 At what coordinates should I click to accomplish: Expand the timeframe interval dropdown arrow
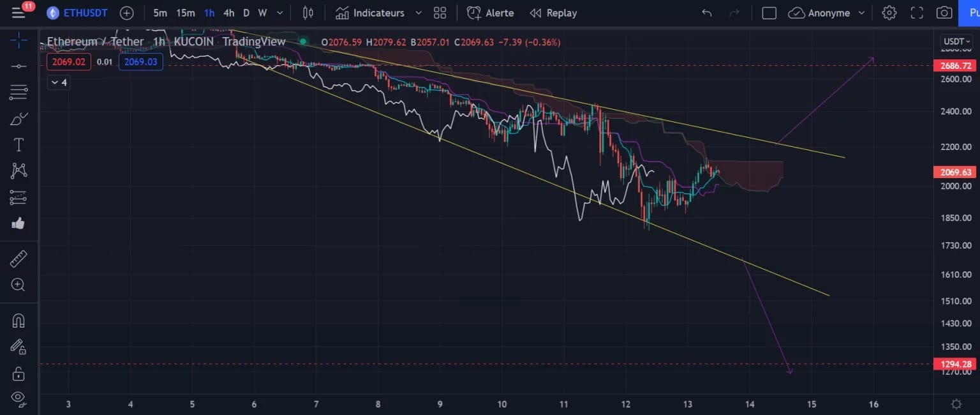click(x=279, y=13)
